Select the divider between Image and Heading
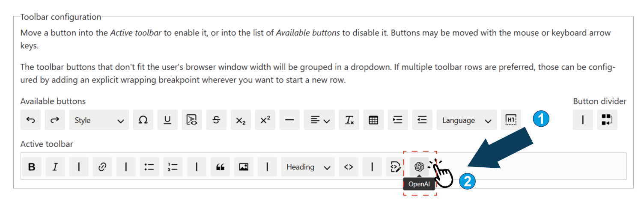This screenshot has width=644, height=202. click(267, 167)
